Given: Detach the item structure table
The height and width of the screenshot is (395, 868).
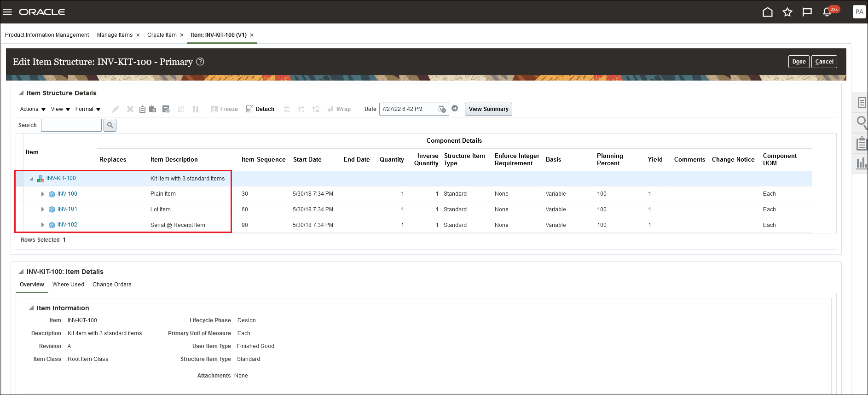Looking at the screenshot, I should 260,109.
